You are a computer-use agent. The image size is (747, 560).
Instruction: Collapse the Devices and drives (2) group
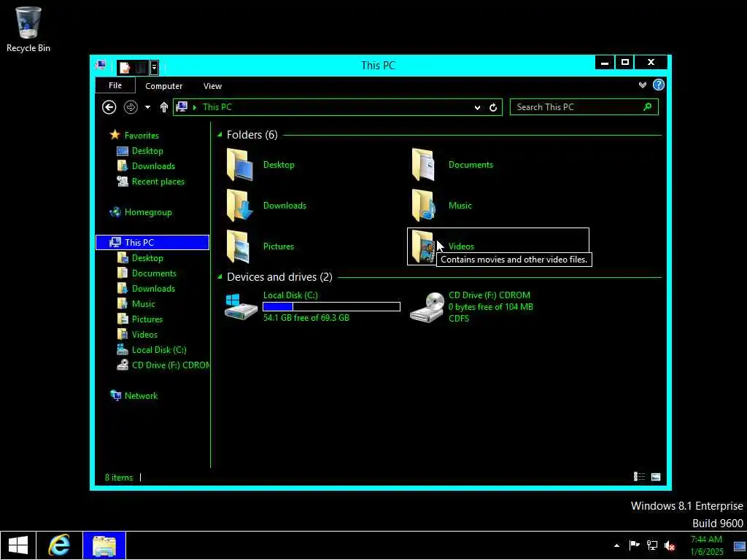point(220,276)
